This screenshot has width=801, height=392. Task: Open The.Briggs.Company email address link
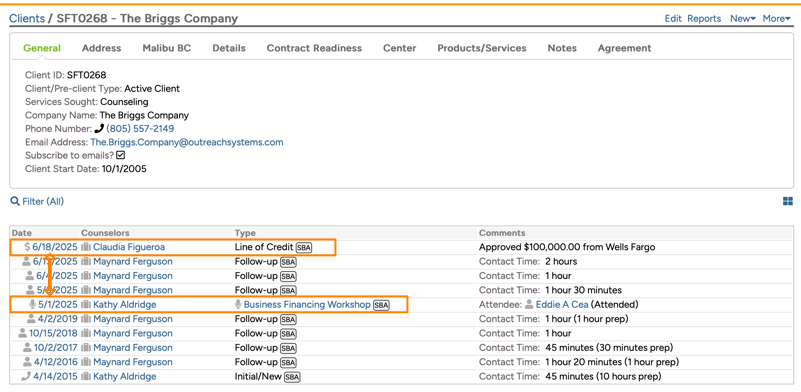coord(187,142)
